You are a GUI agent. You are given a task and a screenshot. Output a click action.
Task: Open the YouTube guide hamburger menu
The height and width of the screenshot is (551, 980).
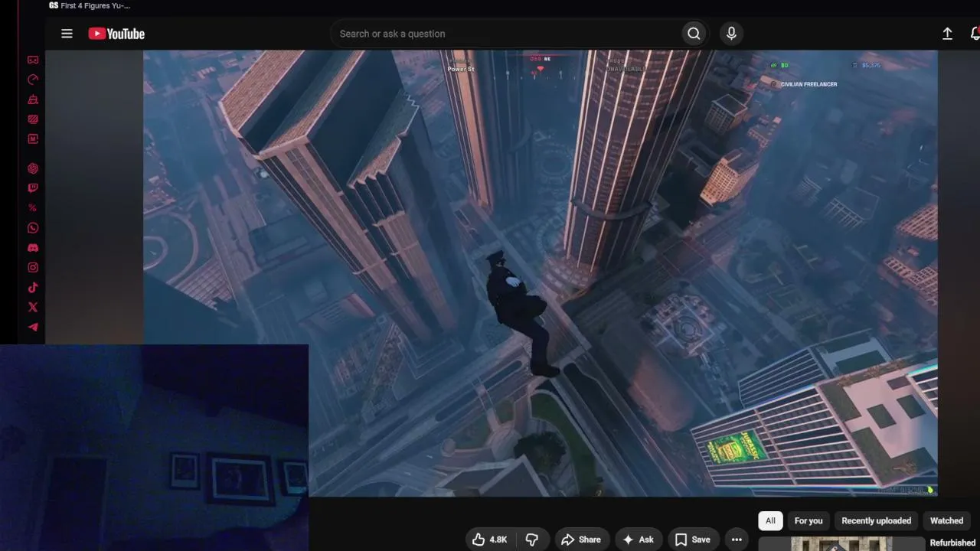pyautogui.click(x=67, y=34)
